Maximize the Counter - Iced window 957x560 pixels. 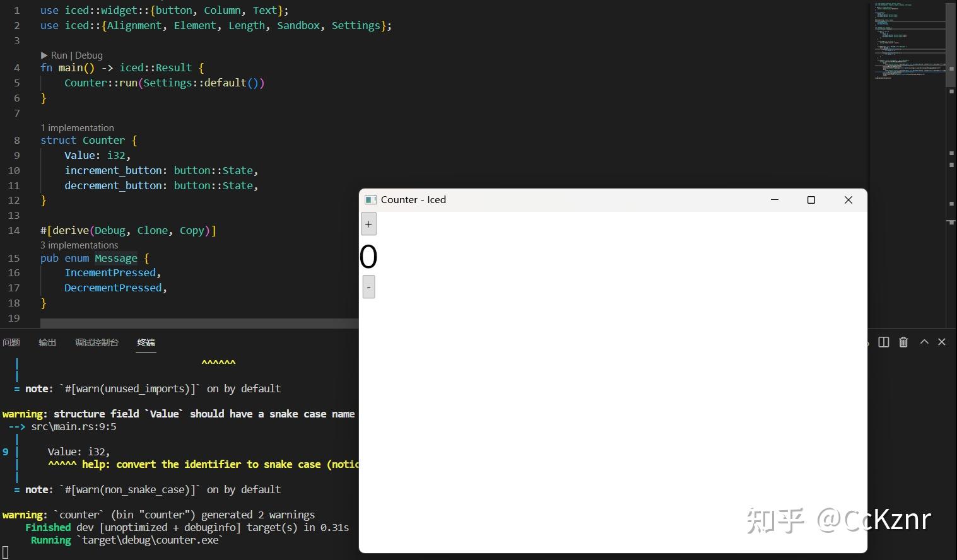(811, 200)
